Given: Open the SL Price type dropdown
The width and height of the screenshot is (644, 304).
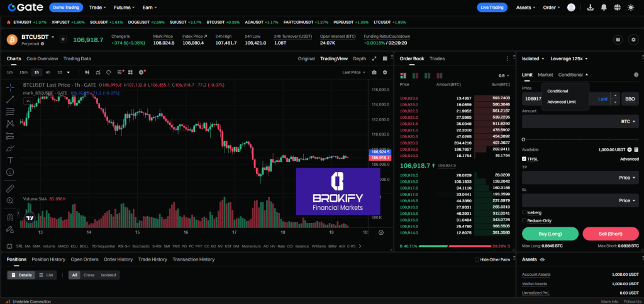Looking at the screenshot, I should (627, 200).
